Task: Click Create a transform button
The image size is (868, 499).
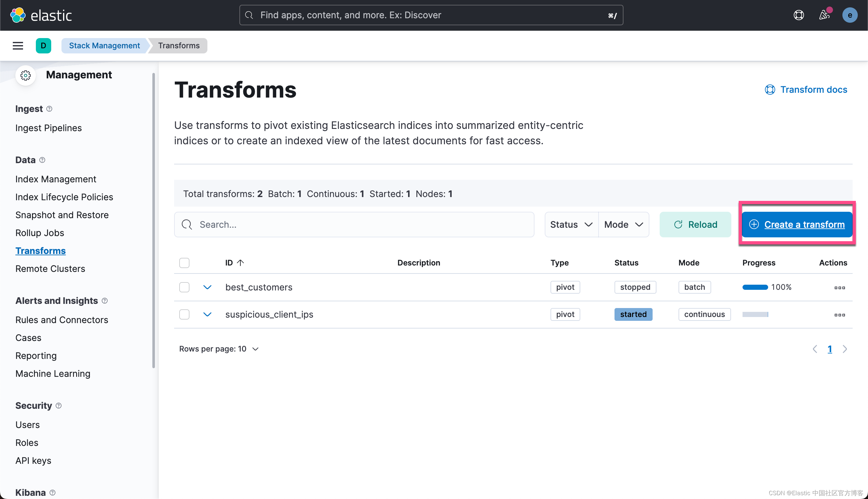Action: click(x=797, y=225)
